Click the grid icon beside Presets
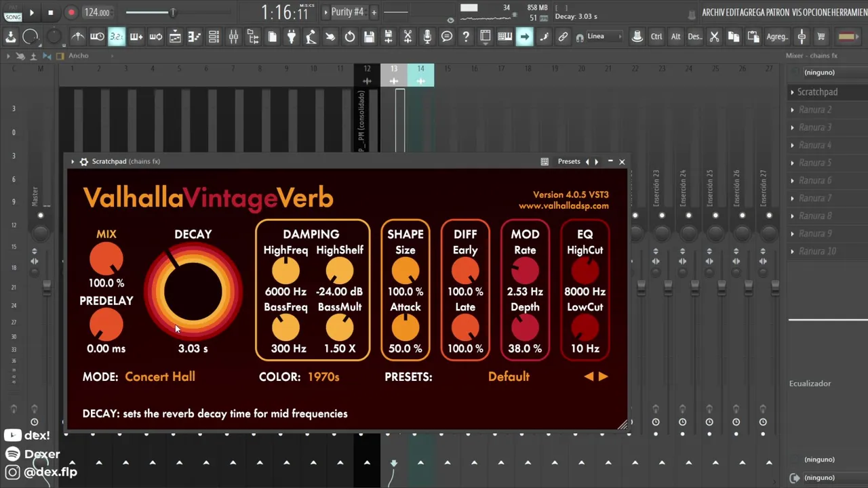The height and width of the screenshot is (488, 868). click(545, 161)
